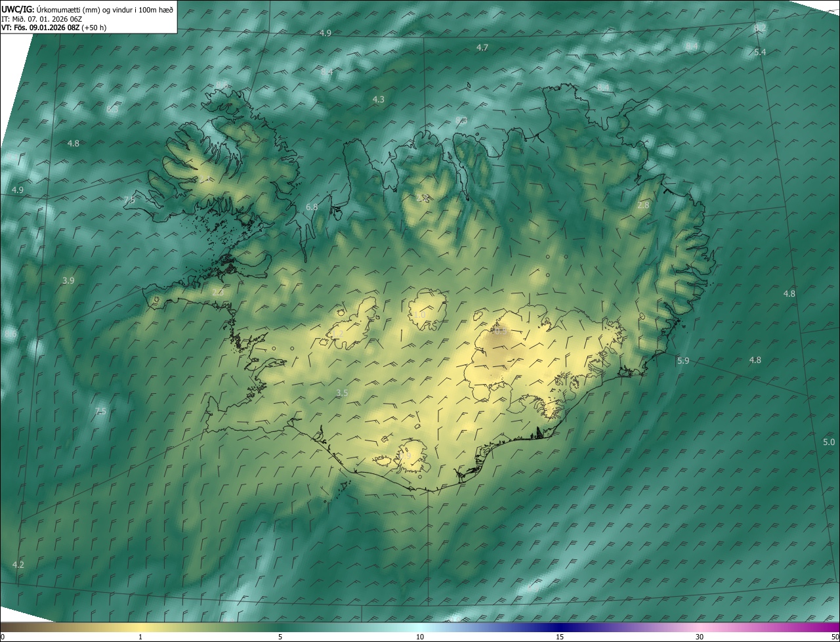Image resolution: width=840 pixels, height=642 pixels.
Task: Click the 3.5 value on the map
Action: pos(342,393)
